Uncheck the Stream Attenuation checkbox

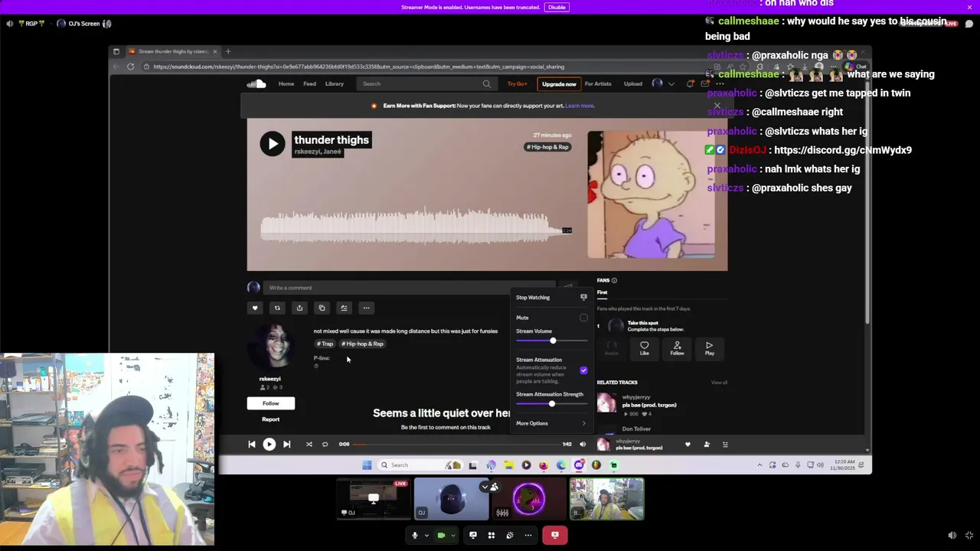pyautogui.click(x=583, y=370)
